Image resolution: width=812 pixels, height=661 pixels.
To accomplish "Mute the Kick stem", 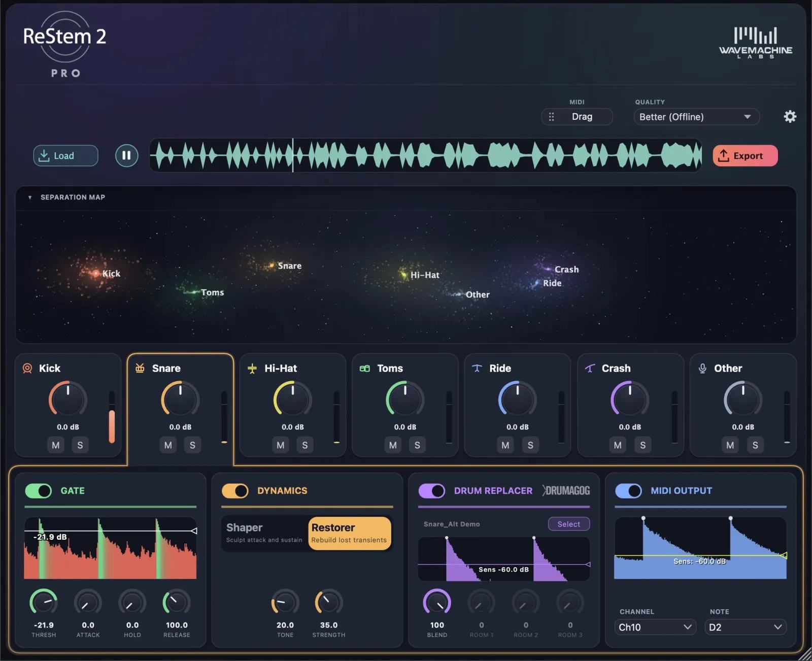I will [56, 445].
